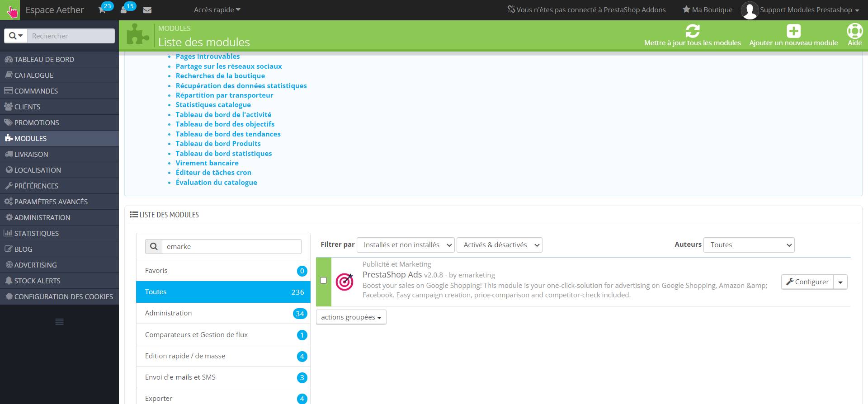868x404 pixels.
Task: Open the Commandes menu
Action: (x=59, y=91)
